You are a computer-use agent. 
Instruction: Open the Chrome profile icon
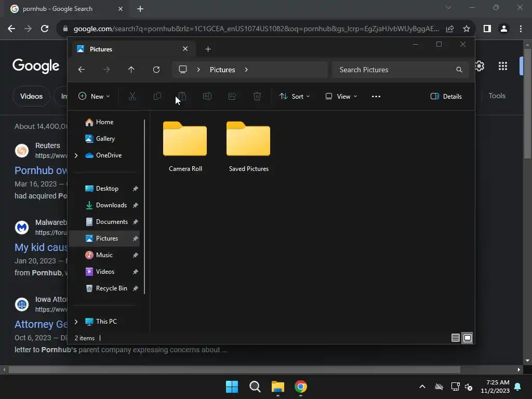(504, 29)
